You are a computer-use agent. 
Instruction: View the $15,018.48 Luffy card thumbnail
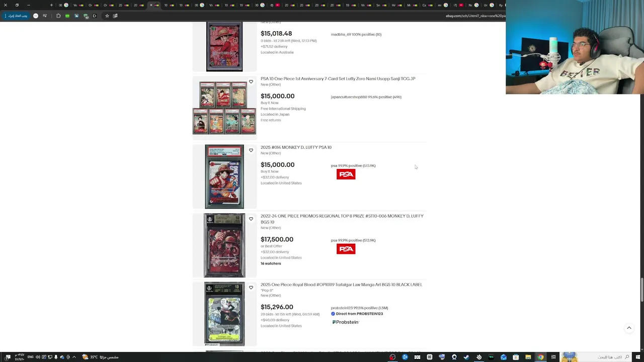click(x=224, y=46)
